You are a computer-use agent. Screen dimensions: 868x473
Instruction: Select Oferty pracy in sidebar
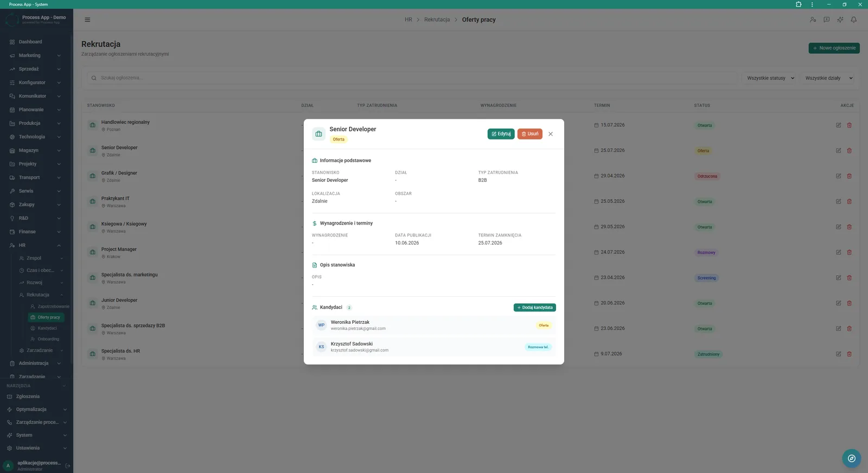[x=46, y=317]
